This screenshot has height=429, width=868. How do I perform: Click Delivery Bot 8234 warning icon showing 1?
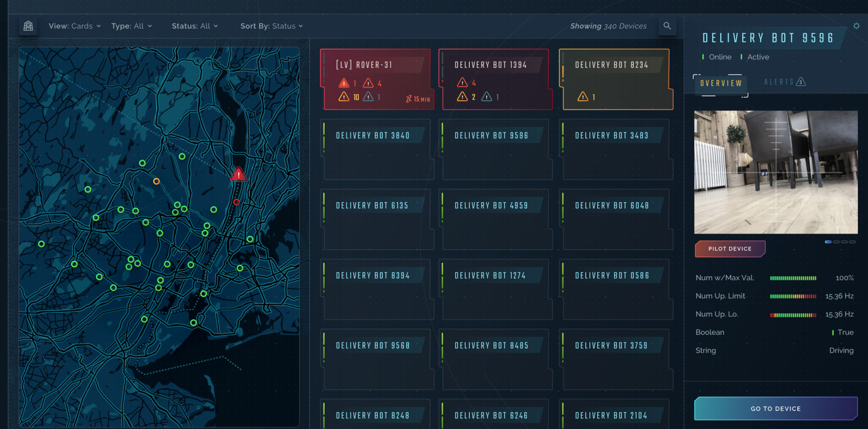click(x=583, y=97)
